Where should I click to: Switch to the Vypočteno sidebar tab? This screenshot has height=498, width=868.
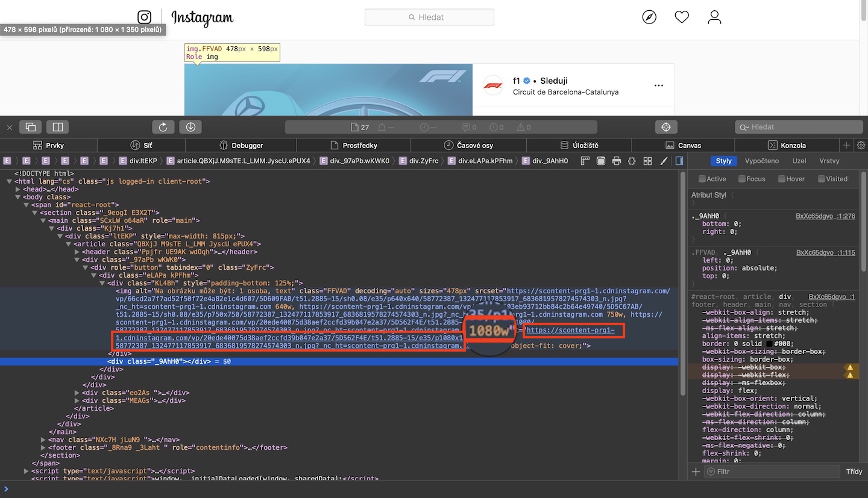[x=762, y=161]
